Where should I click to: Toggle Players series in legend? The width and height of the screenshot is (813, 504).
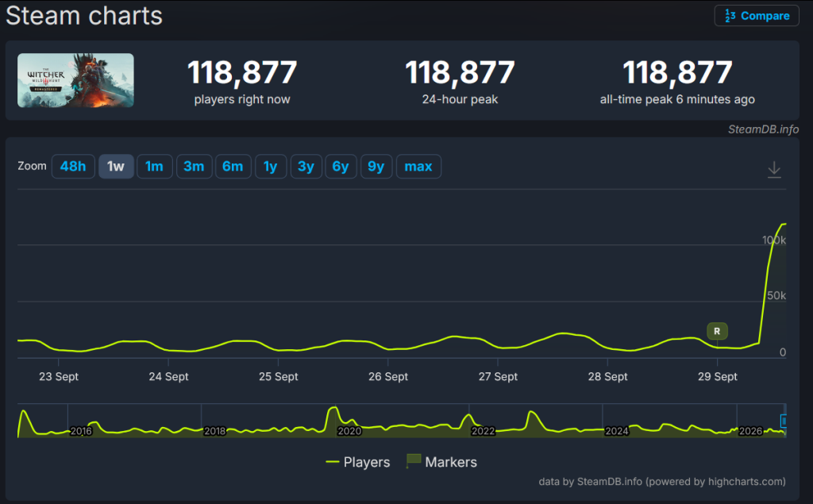point(358,462)
